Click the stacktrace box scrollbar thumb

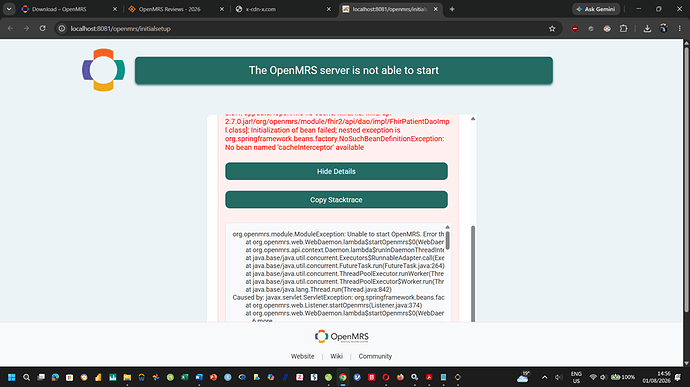point(448,240)
